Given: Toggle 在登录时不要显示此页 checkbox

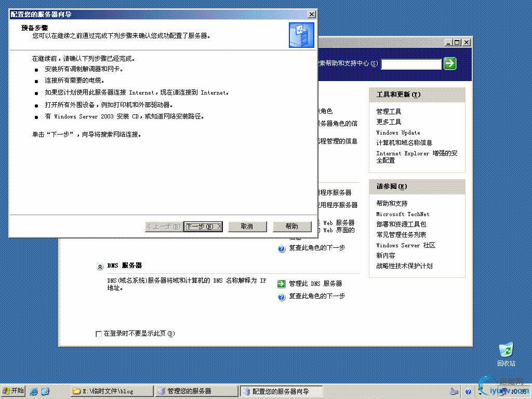Looking at the screenshot, I should pyautogui.click(x=99, y=334).
